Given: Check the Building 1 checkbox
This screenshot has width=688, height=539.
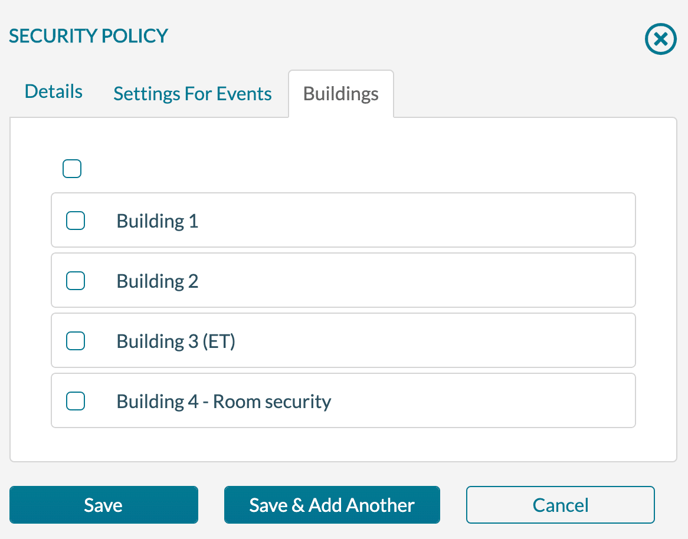Looking at the screenshot, I should [75, 221].
